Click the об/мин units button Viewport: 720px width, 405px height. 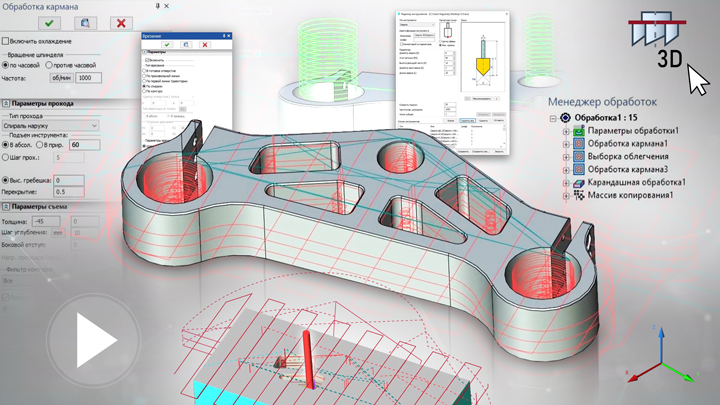click(x=61, y=78)
